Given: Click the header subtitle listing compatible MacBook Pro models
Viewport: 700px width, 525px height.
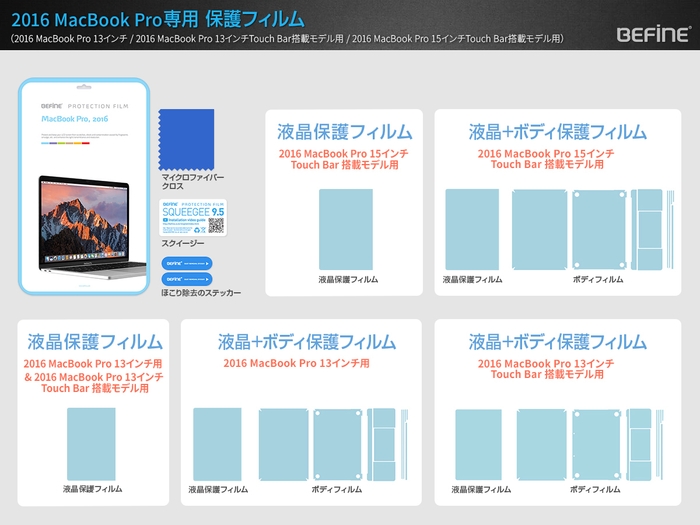Looking at the screenshot, I should pos(288,39).
